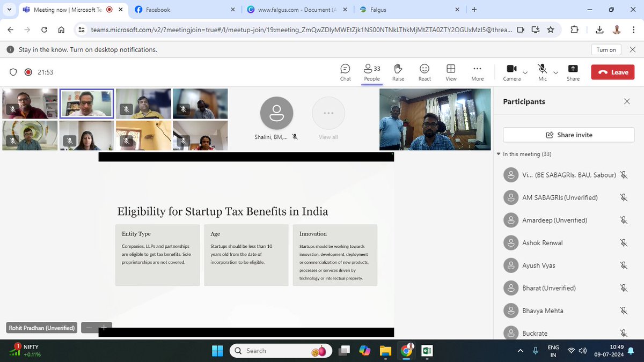Screen dimensions: 644x362
Task: Click mic icon beside Ashok Renwal
Action: [x=623, y=243]
